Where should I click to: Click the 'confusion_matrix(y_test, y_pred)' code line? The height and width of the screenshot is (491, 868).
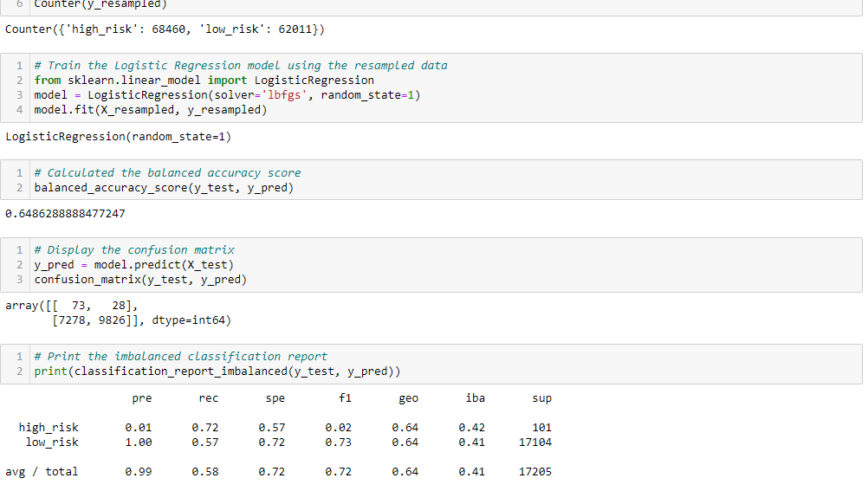pyautogui.click(x=140, y=280)
